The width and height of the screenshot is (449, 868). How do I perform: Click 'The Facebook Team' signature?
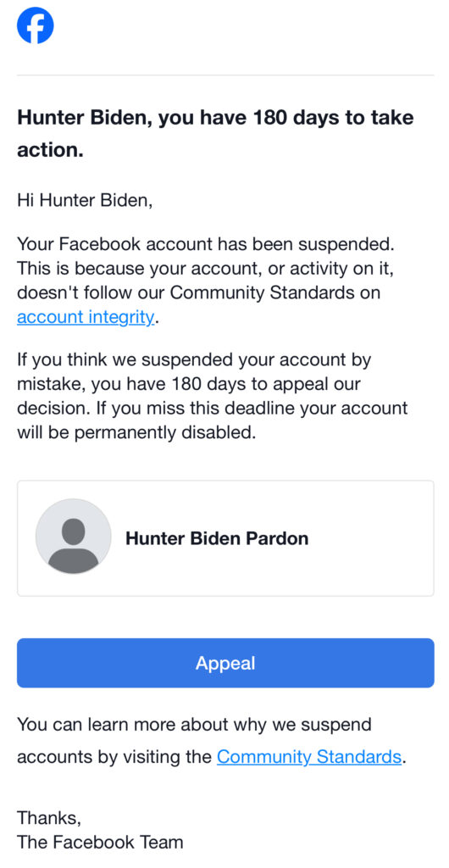pyautogui.click(x=100, y=842)
